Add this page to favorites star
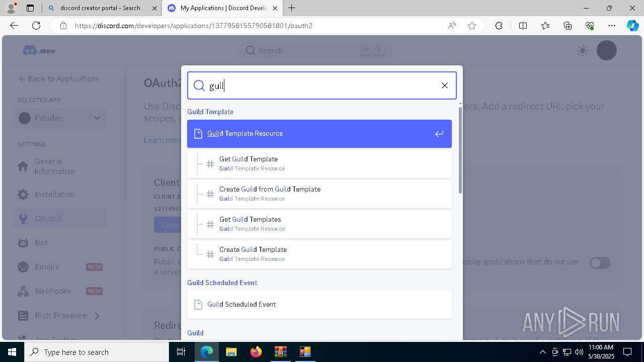The width and height of the screenshot is (644, 362). [472, 26]
